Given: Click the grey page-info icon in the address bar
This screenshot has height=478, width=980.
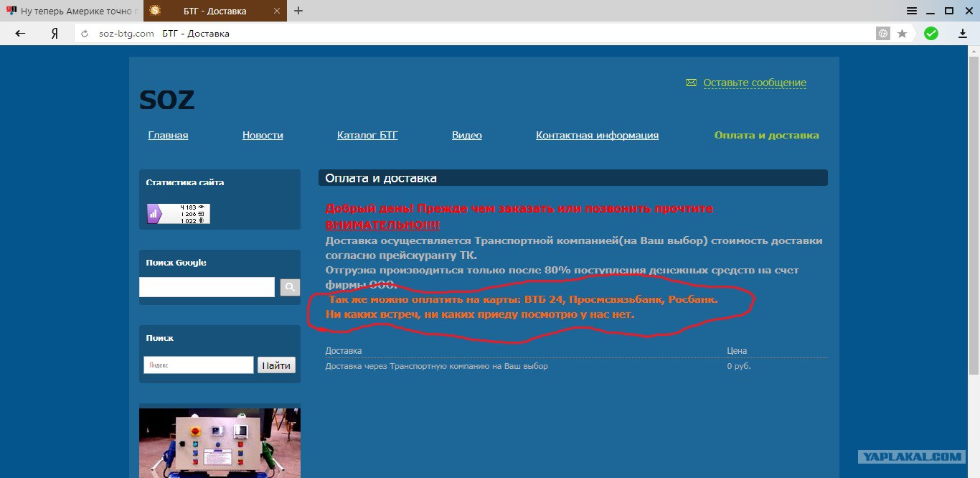Looking at the screenshot, I should [x=883, y=34].
